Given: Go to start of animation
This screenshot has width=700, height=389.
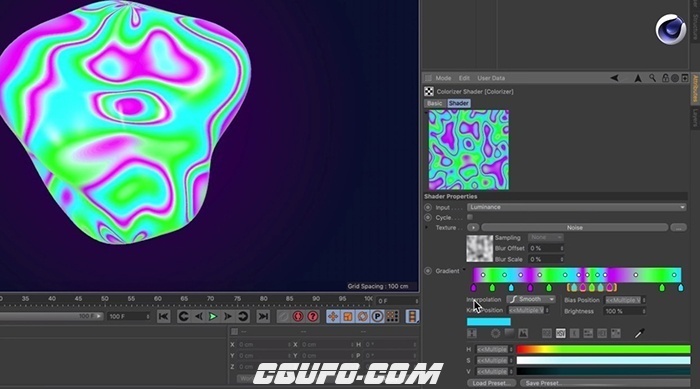Looking at the screenshot, I should click(163, 316).
